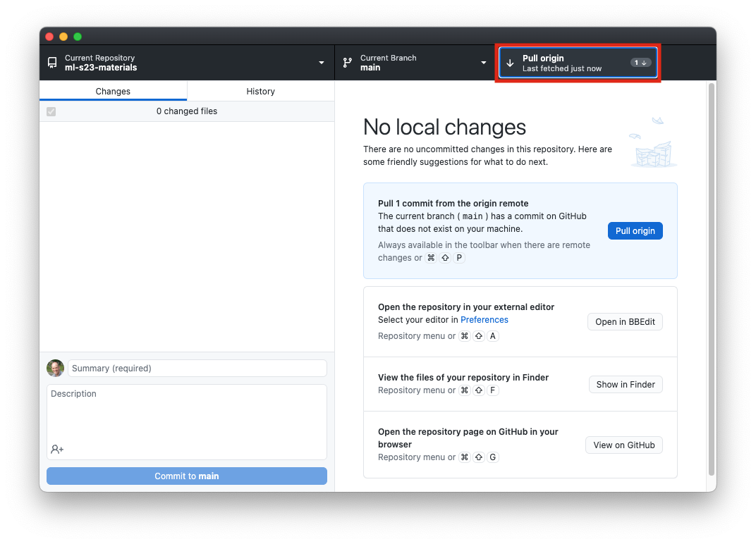Open the Preferences link
The height and width of the screenshot is (544, 756).
tap(484, 319)
